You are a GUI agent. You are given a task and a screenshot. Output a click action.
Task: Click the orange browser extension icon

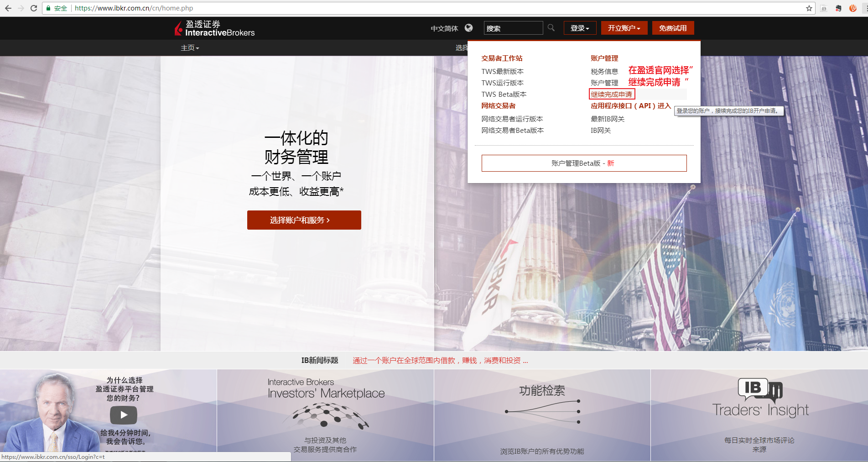pos(853,8)
